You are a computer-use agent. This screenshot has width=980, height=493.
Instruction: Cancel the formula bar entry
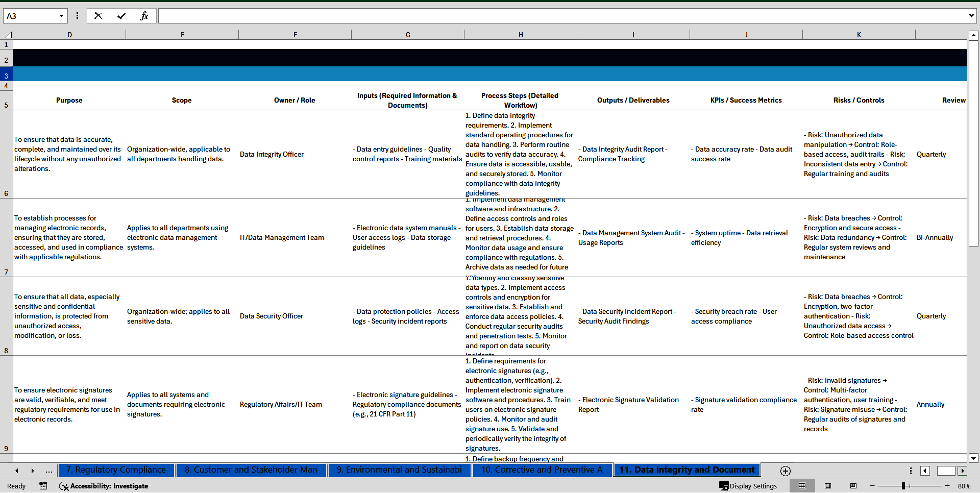coord(98,16)
